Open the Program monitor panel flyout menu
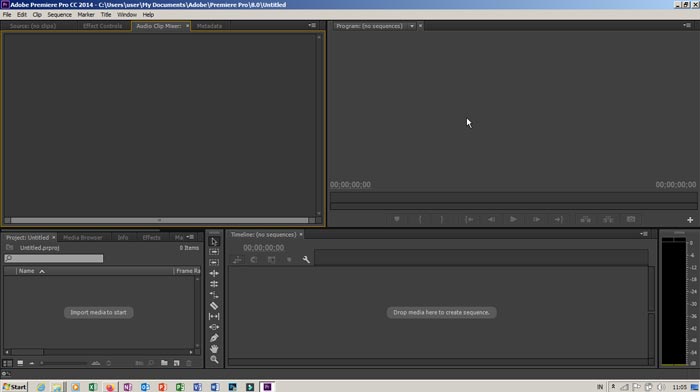This screenshot has height=392, width=700. [687, 25]
